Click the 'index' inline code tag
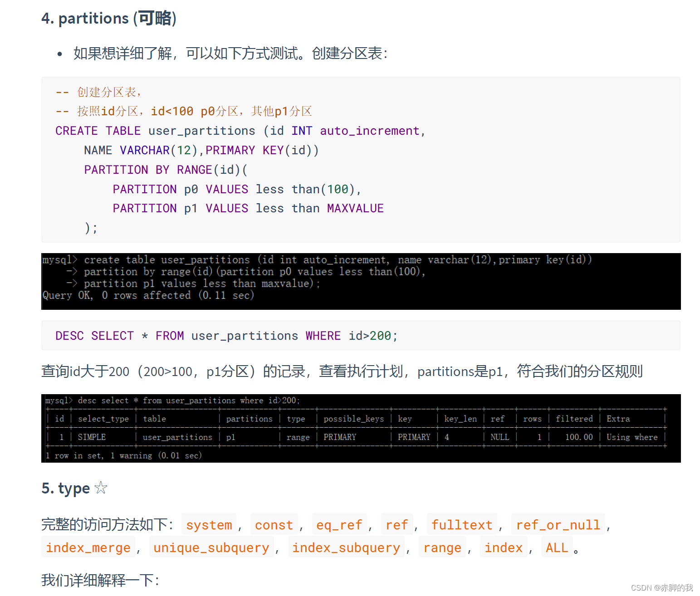Viewport: 700px width, 596px height. [504, 547]
